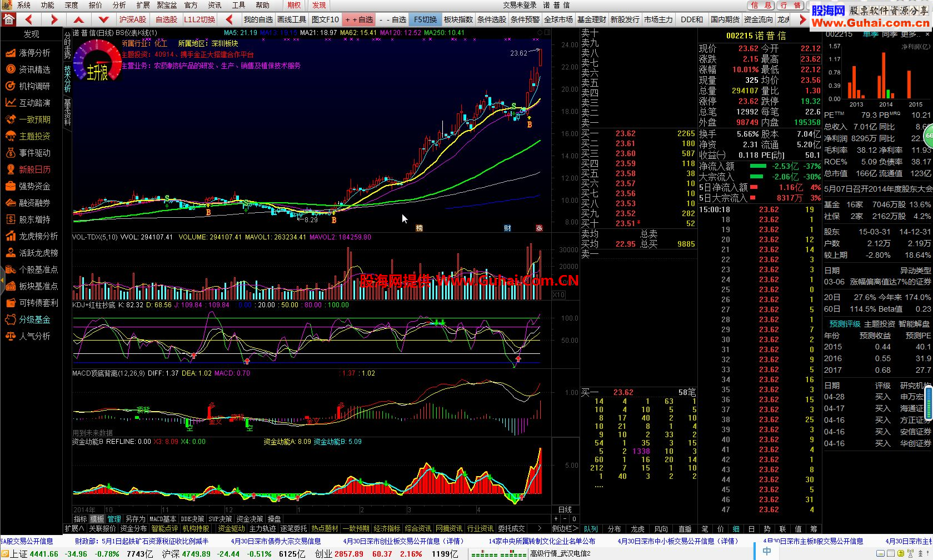The width and height of the screenshot is (933, 560).
Task: Click the red back arrow in toolbar
Action: click(x=28, y=19)
